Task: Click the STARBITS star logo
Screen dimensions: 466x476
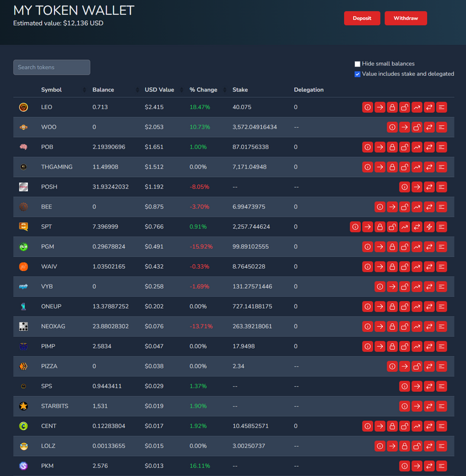Action: coord(24,406)
